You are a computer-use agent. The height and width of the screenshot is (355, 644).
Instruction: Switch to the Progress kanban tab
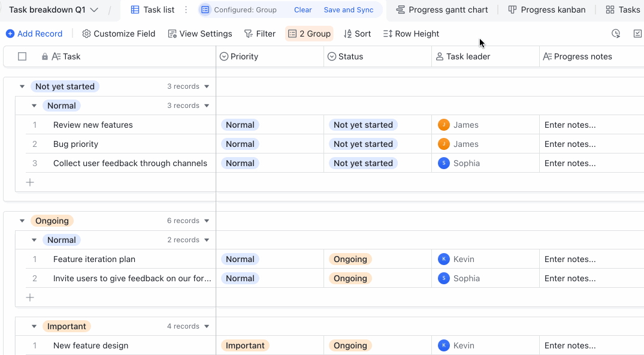point(547,10)
